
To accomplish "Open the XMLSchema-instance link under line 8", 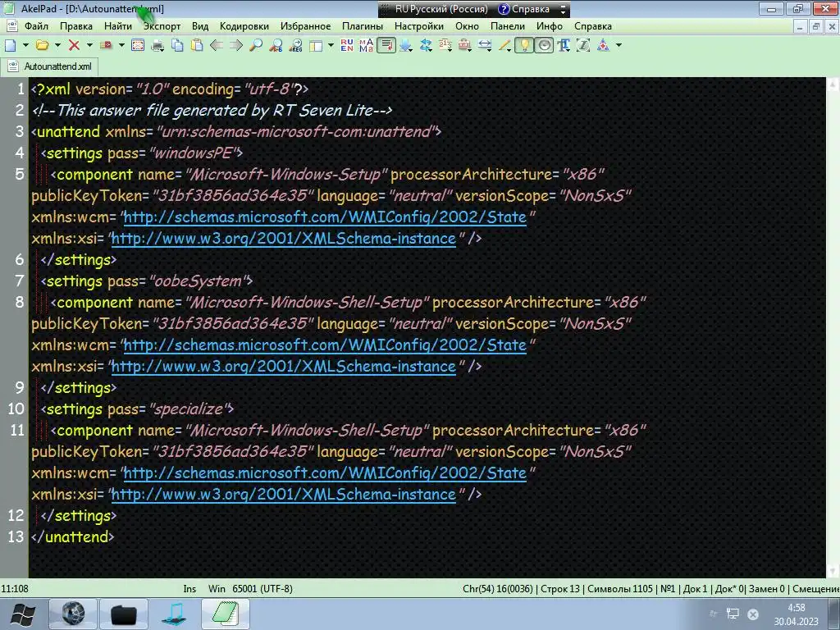I will [x=283, y=367].
